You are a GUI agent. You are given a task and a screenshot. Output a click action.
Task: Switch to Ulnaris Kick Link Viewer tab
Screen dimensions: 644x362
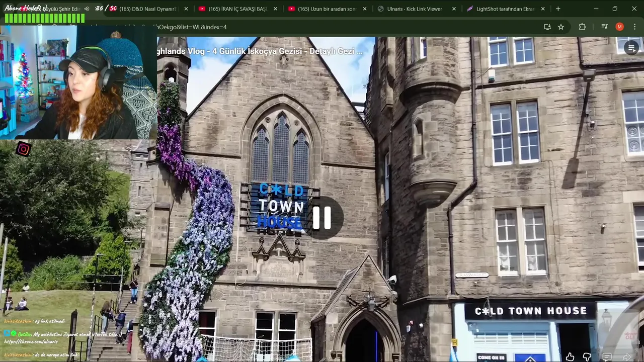tap(415, 9)
